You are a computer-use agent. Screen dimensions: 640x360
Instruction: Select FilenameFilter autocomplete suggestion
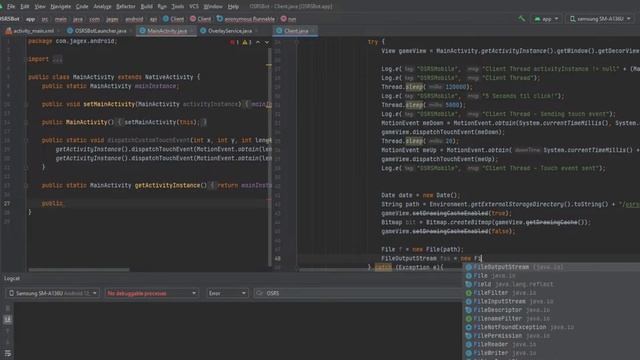(552, 318)
